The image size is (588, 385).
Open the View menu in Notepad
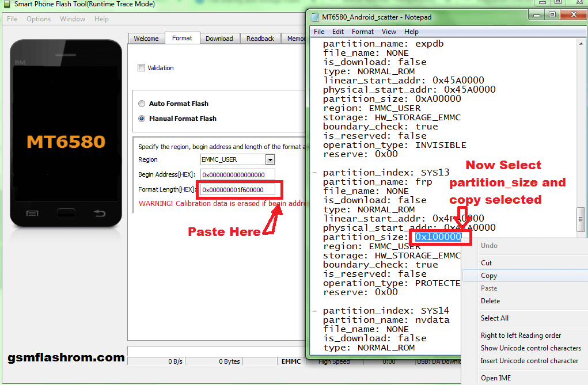389,32
